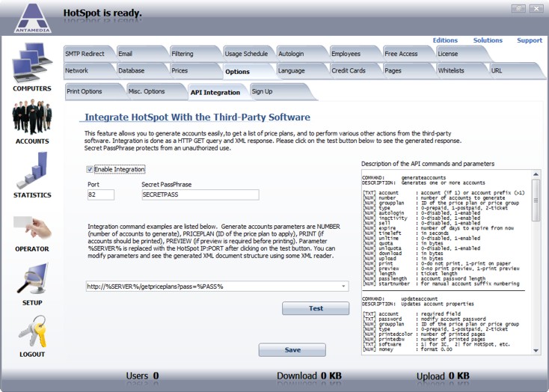Click the Port input field

coord(101,195)
